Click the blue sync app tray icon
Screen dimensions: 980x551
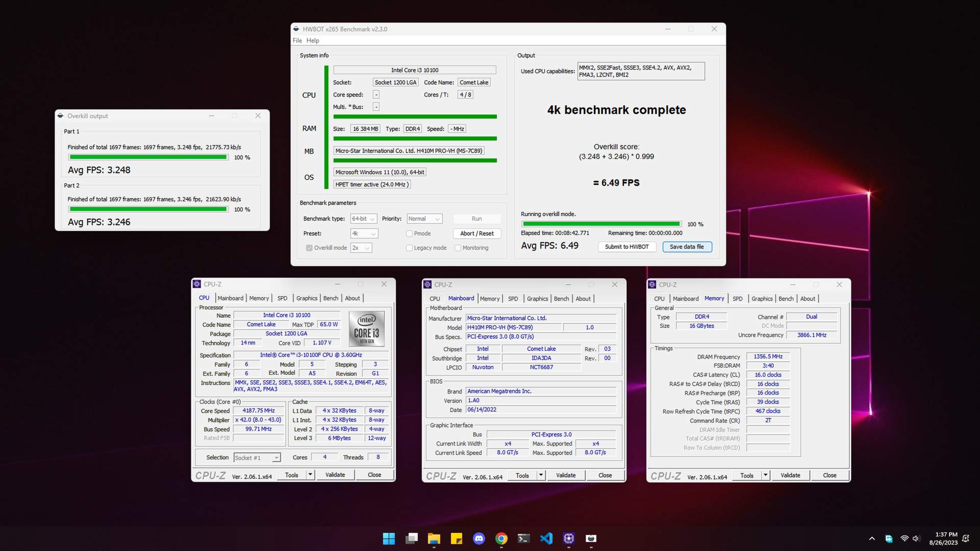[889, 539]
